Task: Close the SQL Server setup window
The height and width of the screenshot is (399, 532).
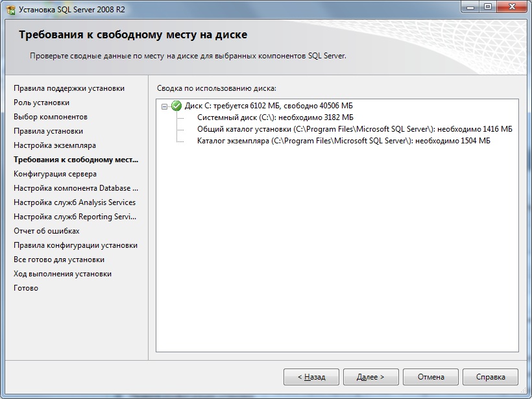Action: point(512,6)
